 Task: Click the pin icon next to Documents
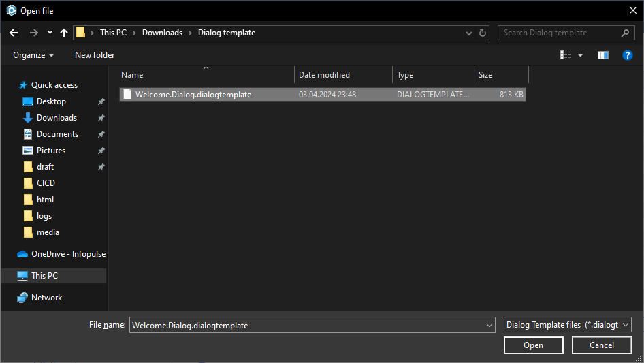[x=101, y=134]
